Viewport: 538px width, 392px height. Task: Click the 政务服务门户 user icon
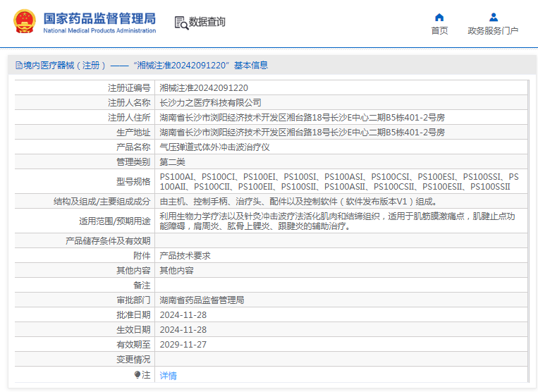494,17
